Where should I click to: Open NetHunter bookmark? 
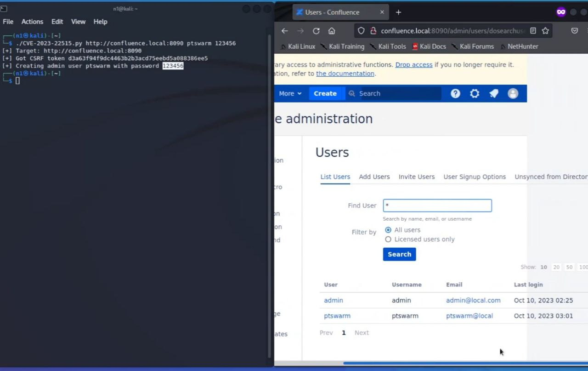[x=519, y=46]
